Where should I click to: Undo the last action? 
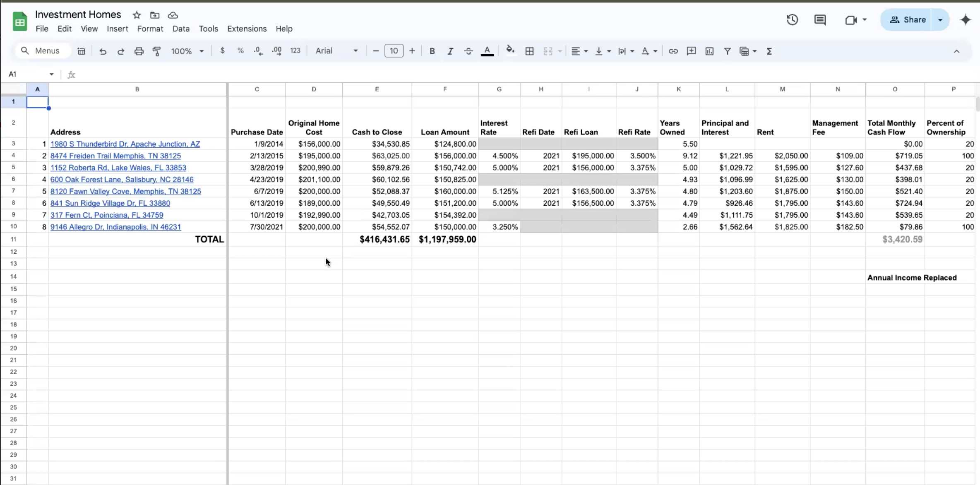[x=103, y=51]
